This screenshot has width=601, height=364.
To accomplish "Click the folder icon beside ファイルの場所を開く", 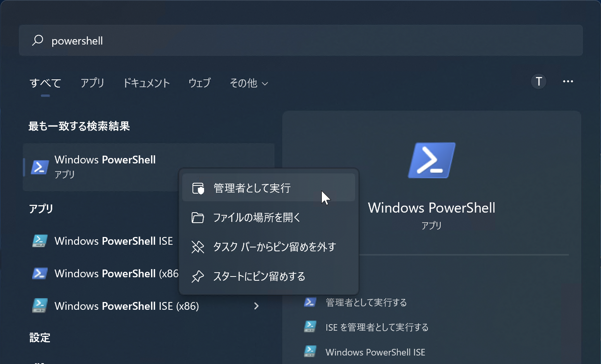I will (197, 218).
